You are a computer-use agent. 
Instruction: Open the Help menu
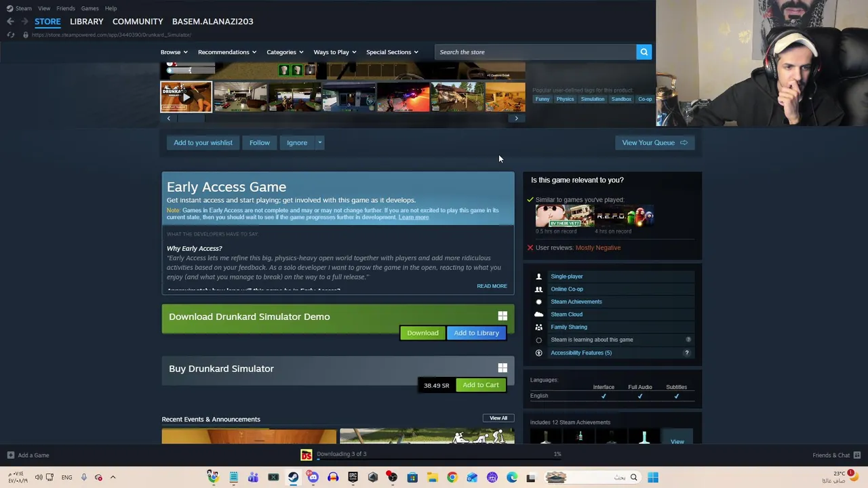111,8
